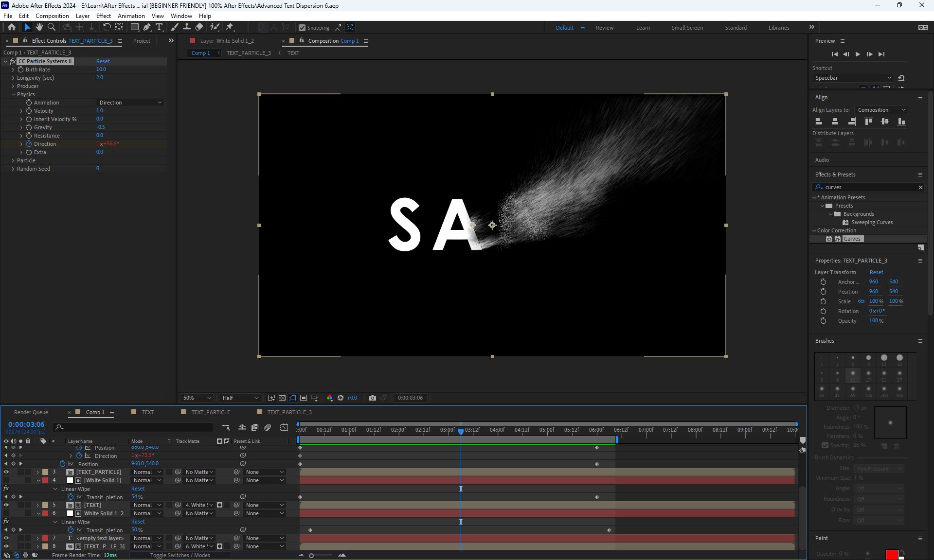934x560 pixels.
Task: Open the Animation dropdown set to Direction
Action: coord(130,103)
